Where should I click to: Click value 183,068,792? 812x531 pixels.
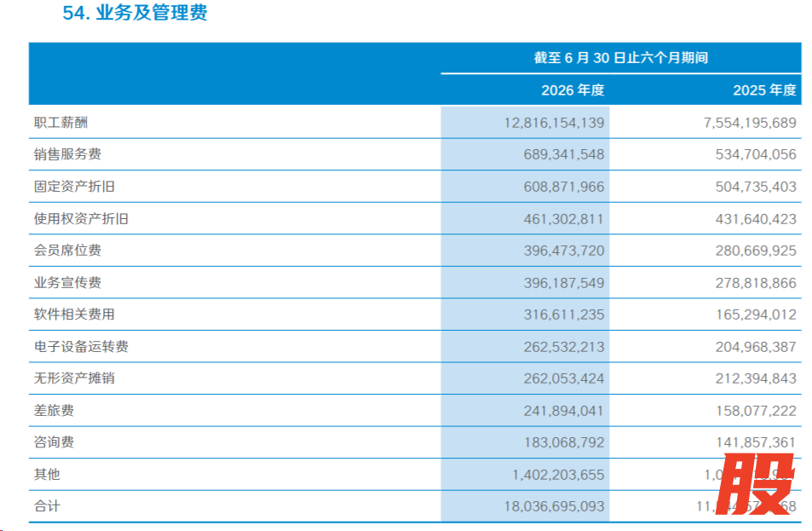click(564, 442)
